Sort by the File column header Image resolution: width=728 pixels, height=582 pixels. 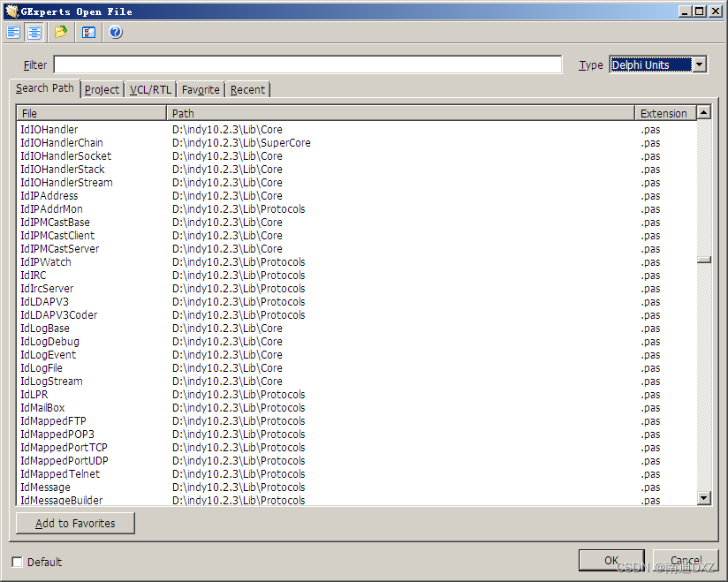[92, 113]
